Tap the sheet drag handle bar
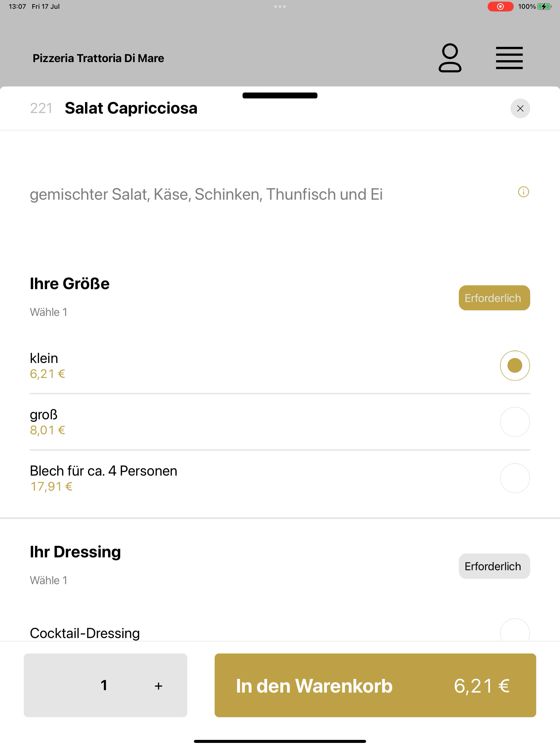Viewport: 560px width, 747px height. [280, 95]
